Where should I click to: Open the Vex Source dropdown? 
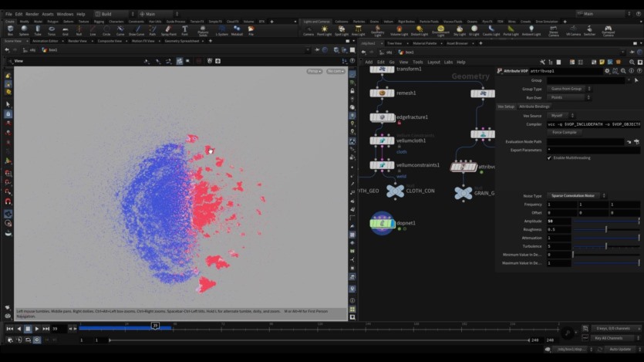click(561, 116)
